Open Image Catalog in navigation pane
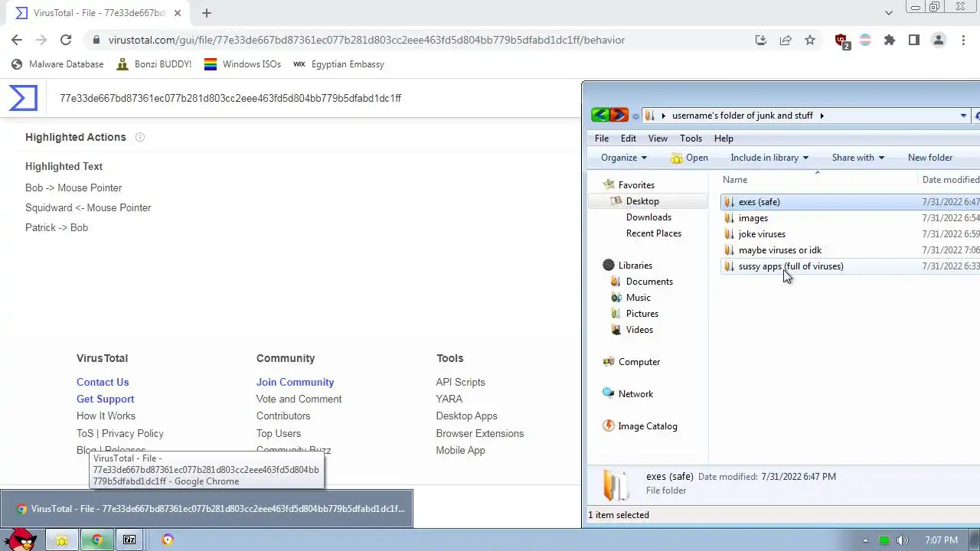980x551 pixels. (647, 426)
